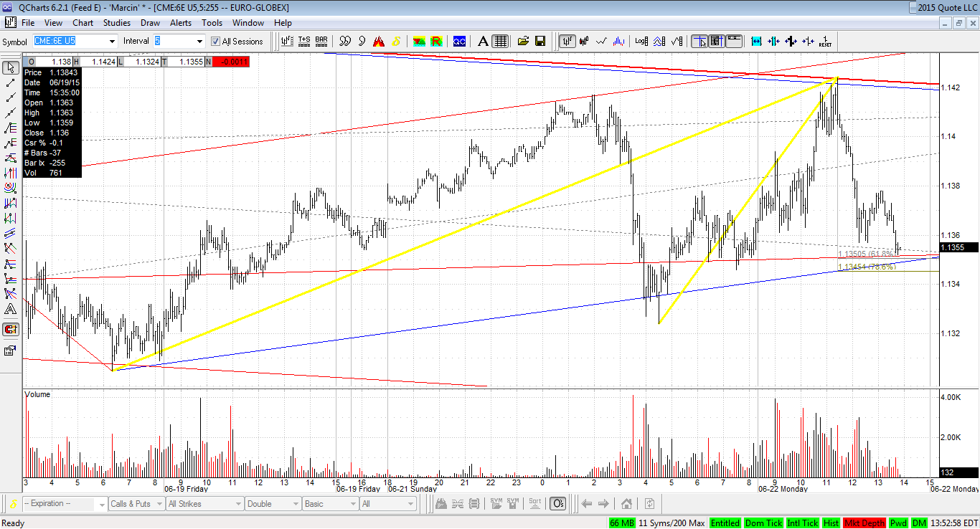Toggle bar chart style button

coord(567,42)
